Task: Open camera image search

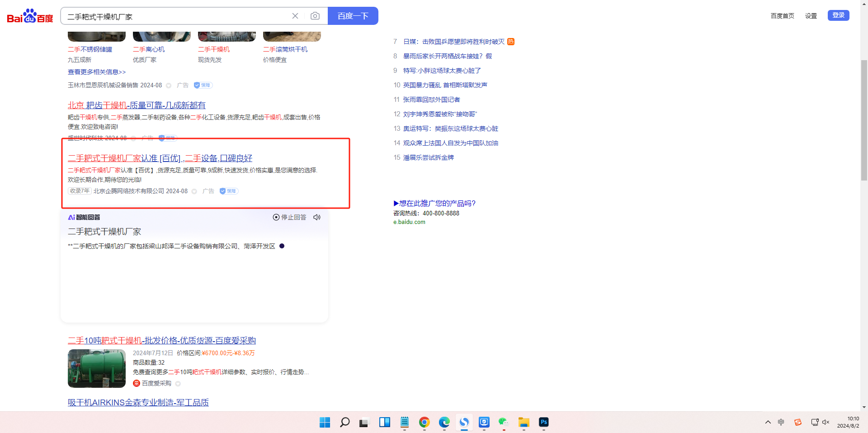Action: (x=315, y=16)
